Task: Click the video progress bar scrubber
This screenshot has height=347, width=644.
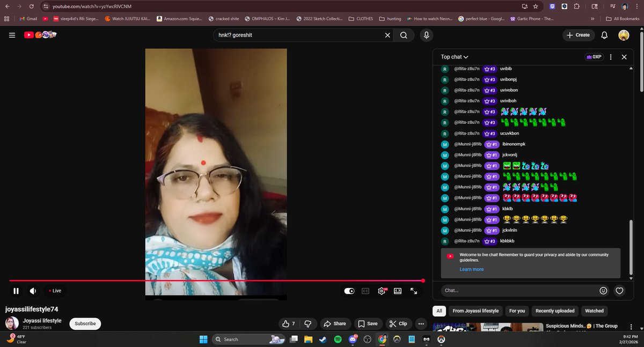Action: pos(423,280)
